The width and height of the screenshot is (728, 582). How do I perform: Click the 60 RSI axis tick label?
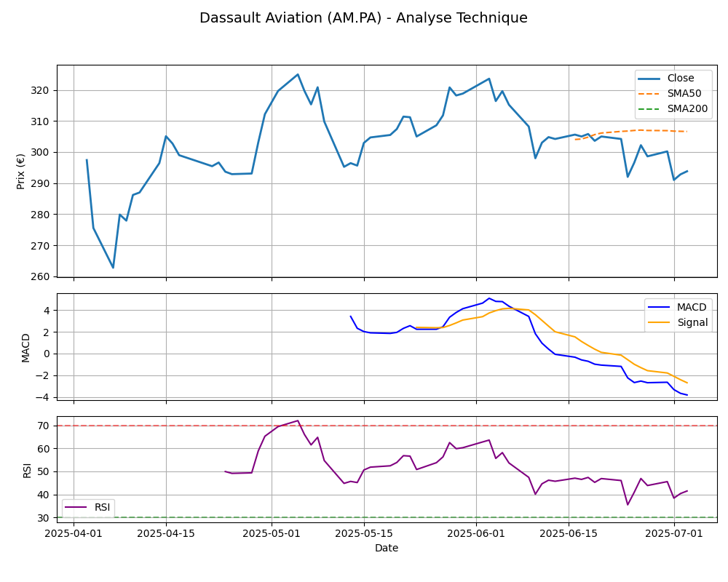pyautogui.click(x=43, y=449)
